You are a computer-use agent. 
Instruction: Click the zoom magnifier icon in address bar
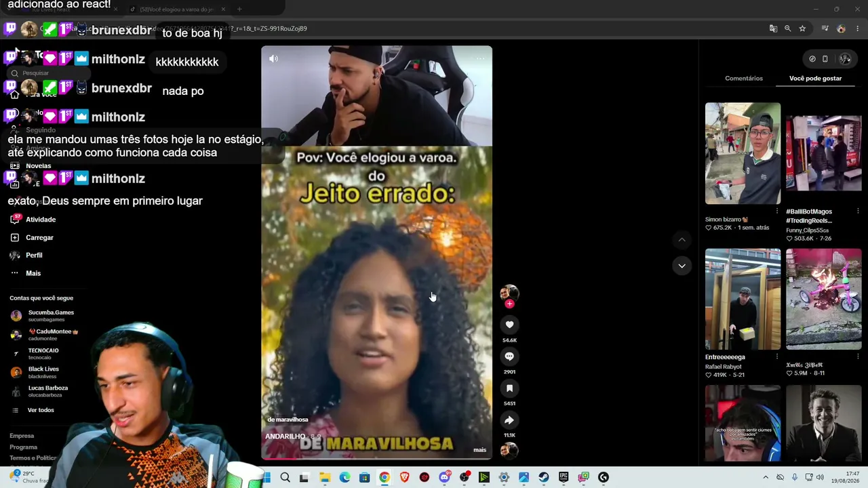(x=787, y=28)
